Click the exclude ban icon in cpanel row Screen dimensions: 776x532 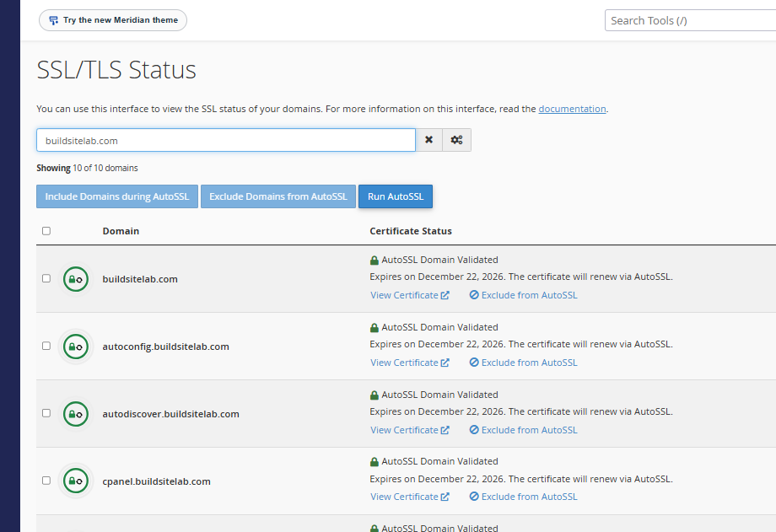click(x=474, y=496)
